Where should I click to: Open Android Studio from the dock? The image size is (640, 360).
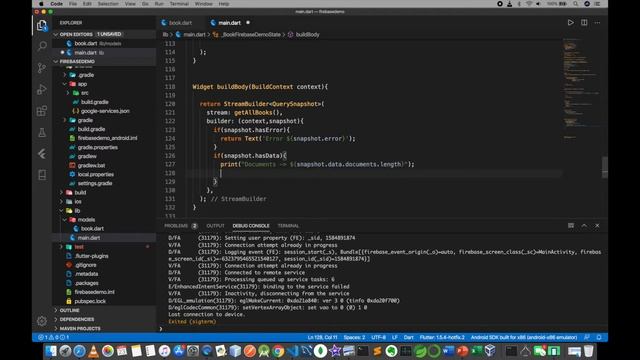[x=264, y=351]
